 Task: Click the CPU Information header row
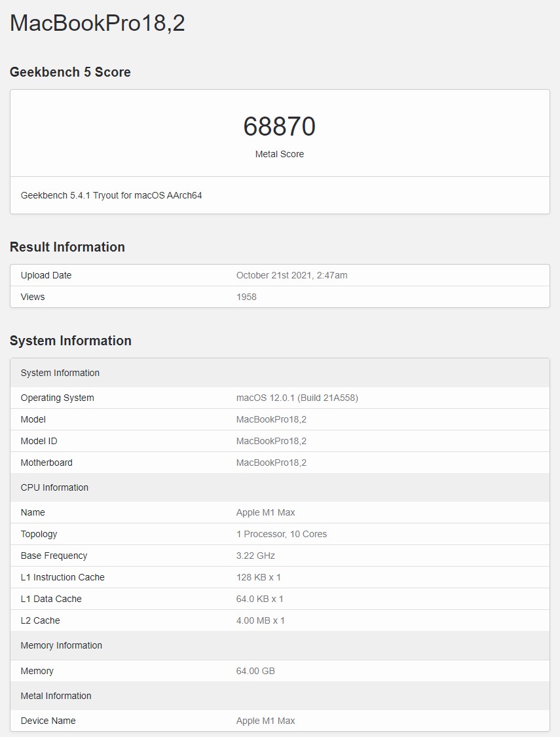(54, 487)
